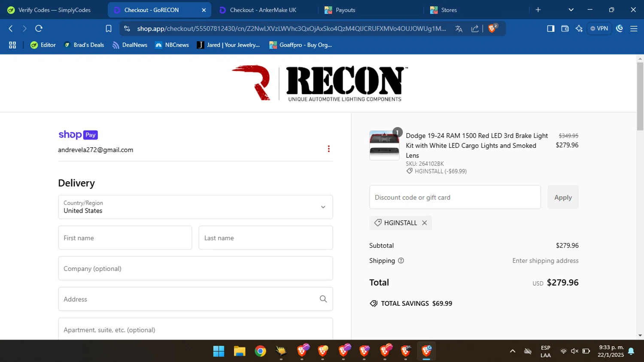Close the Checkout GoRECON tab
The height and width of the screenshot is (362, 644).
point(204,10)
